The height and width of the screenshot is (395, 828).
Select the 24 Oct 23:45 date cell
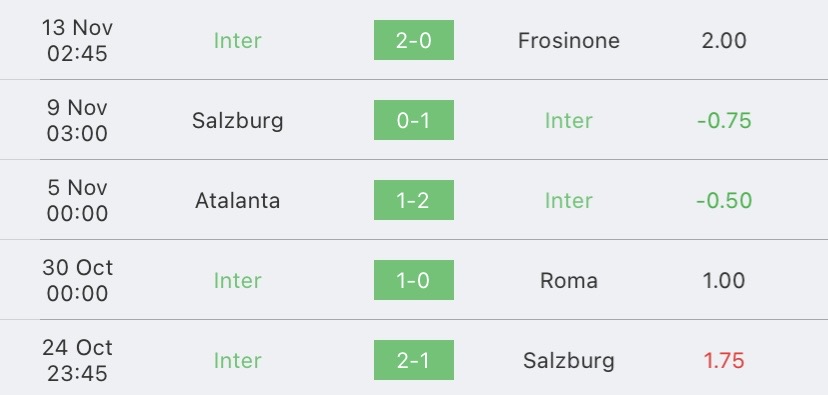(x=78, y=360)
